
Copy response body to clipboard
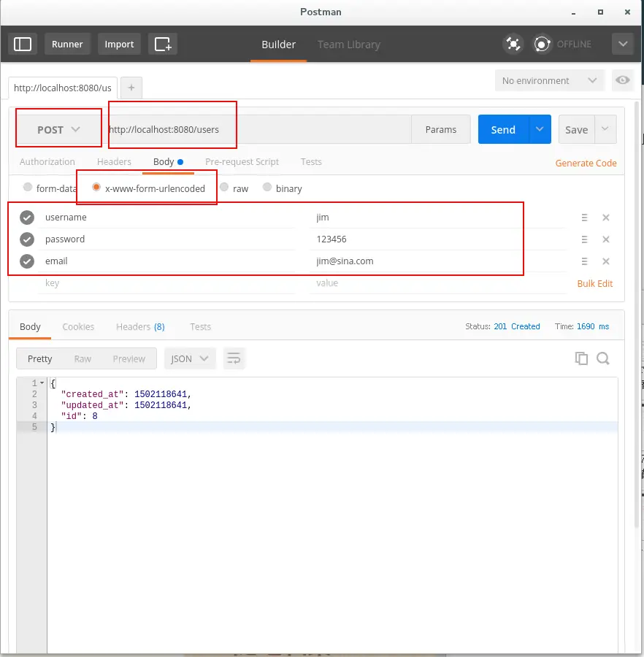point(581,358)
